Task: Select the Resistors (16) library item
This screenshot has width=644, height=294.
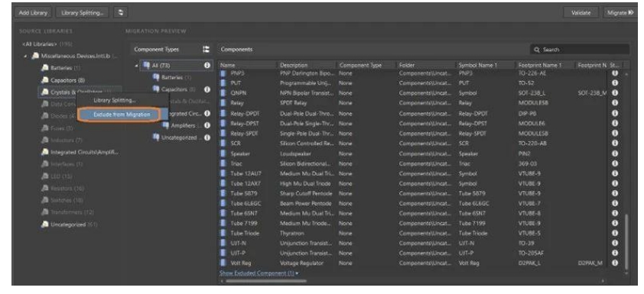Action: click(x=63, y=188)
